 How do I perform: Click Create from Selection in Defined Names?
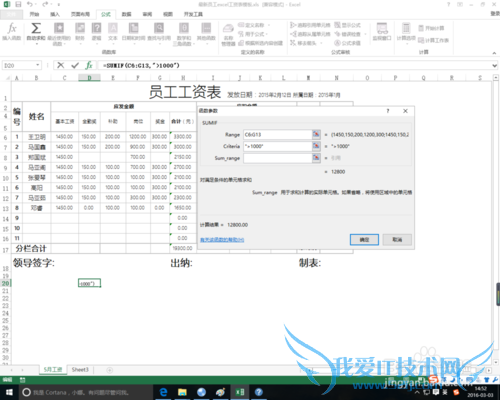coord(261,43)
